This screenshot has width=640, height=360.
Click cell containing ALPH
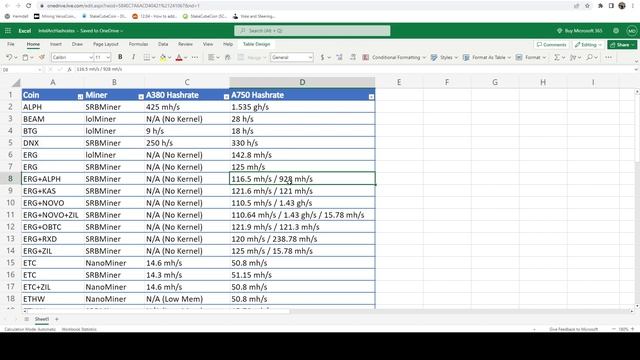52,107
